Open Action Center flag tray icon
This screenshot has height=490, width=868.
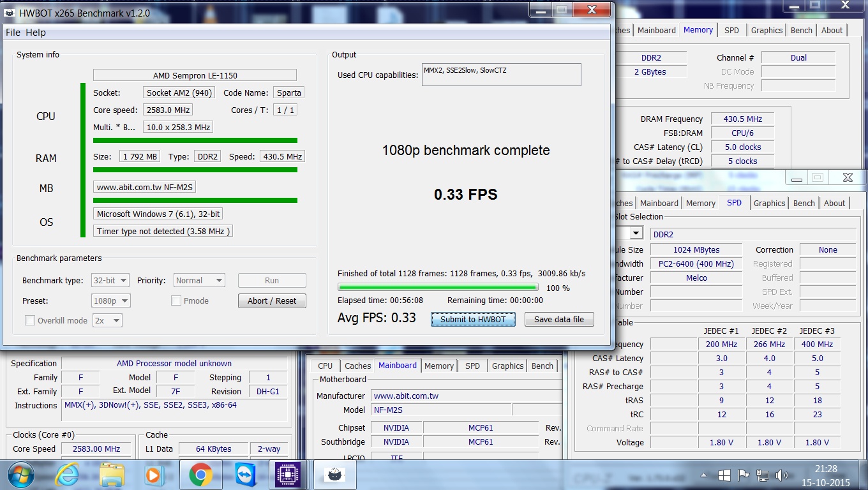(743, 475)
